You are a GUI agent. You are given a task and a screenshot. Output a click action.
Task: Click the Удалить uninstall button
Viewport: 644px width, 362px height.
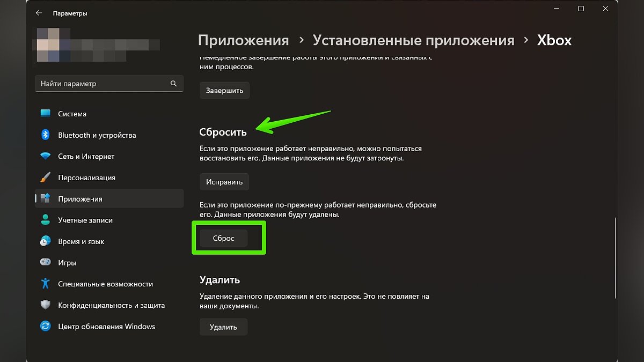click(223, 327)
